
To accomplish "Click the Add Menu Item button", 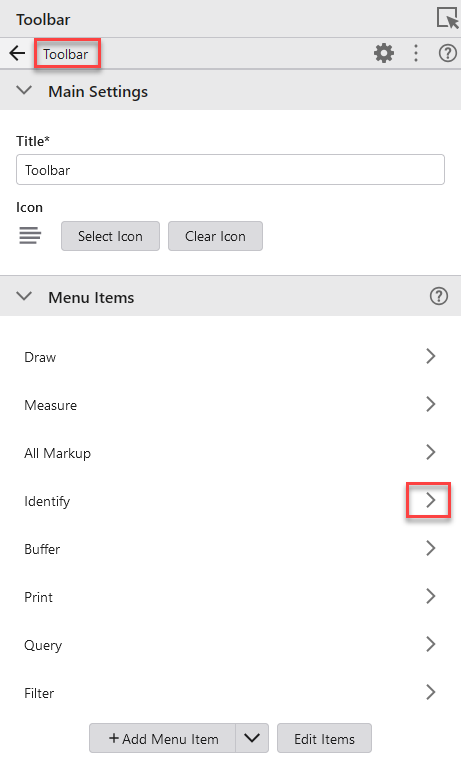I will [163, 738].
